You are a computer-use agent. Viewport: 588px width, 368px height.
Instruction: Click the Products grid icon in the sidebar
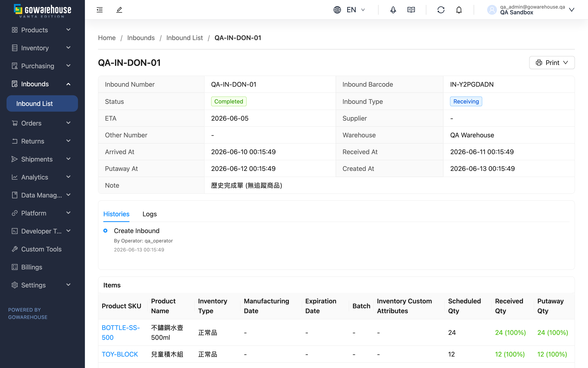click(14, 30)
